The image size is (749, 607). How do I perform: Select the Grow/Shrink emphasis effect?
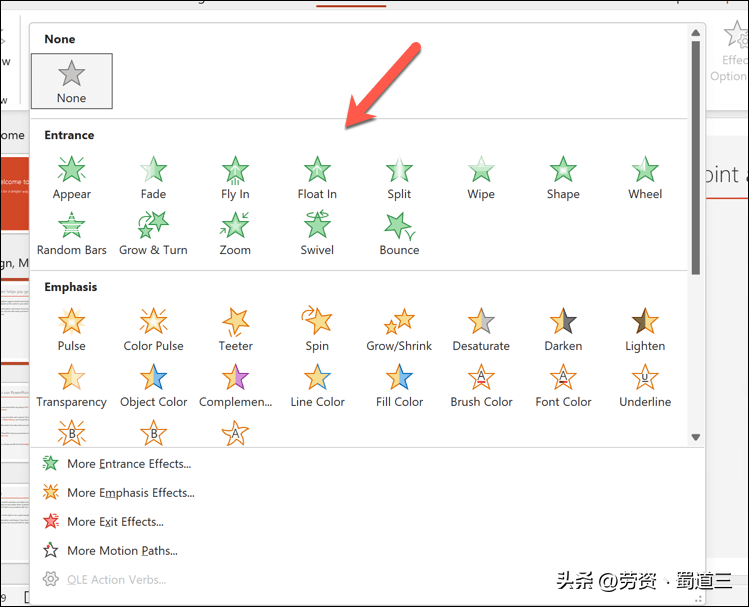(399, 330)
